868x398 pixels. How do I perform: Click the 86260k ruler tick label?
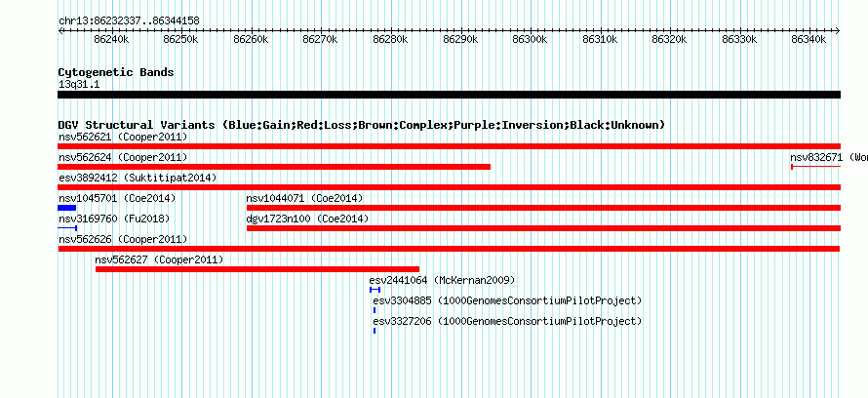pos(252,39)
